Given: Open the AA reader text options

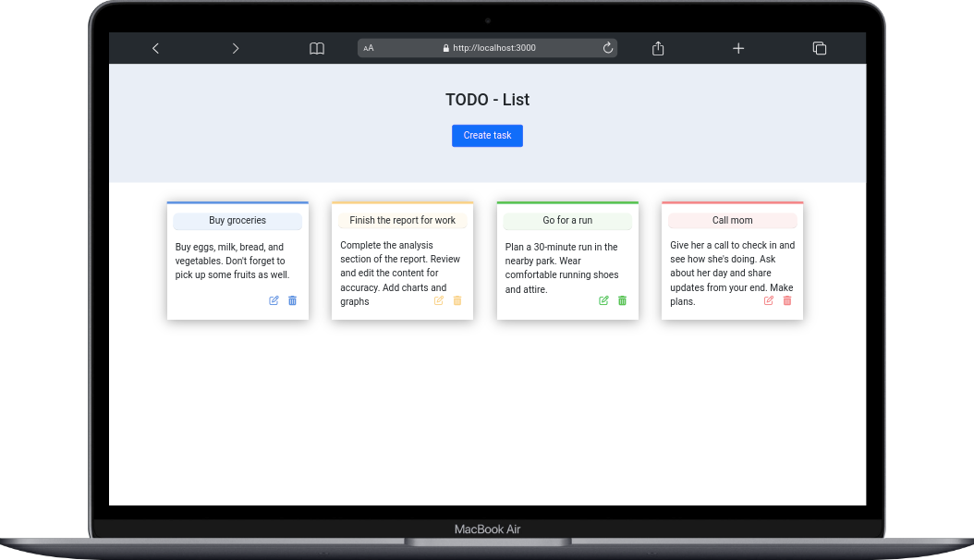Looking at the screenshot, I should [x=369, y=48].
